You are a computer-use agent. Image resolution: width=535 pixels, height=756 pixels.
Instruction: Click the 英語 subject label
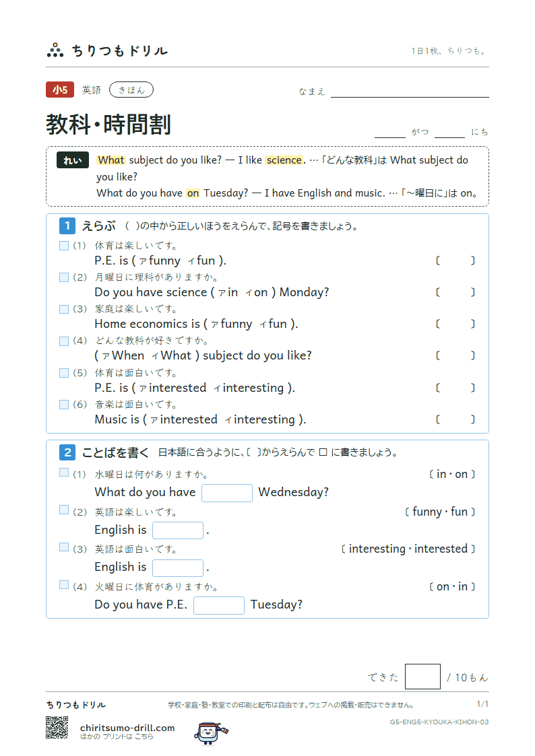(92, 90)
